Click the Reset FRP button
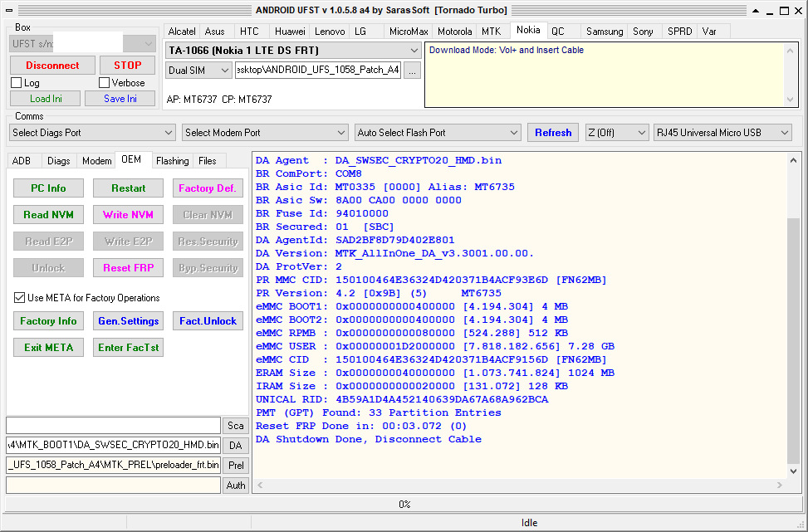Viewport: 808px width, 532px height. click(x=129, y=268)
